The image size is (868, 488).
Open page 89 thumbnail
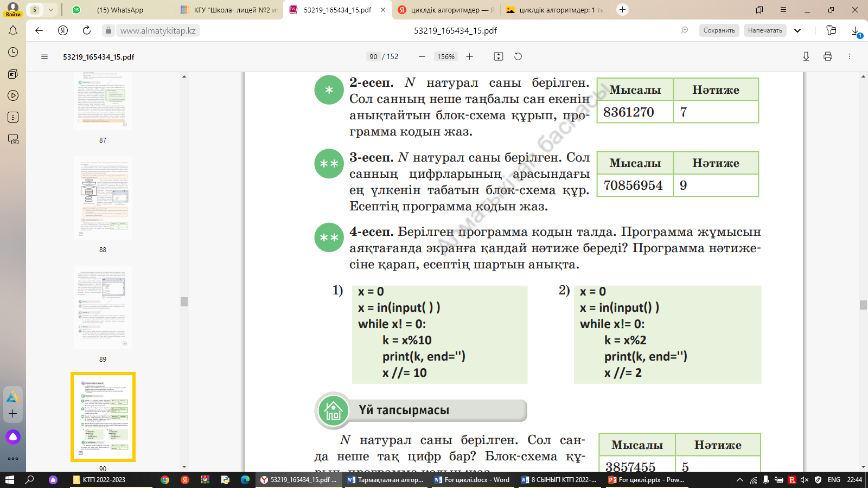click(103, 307)
